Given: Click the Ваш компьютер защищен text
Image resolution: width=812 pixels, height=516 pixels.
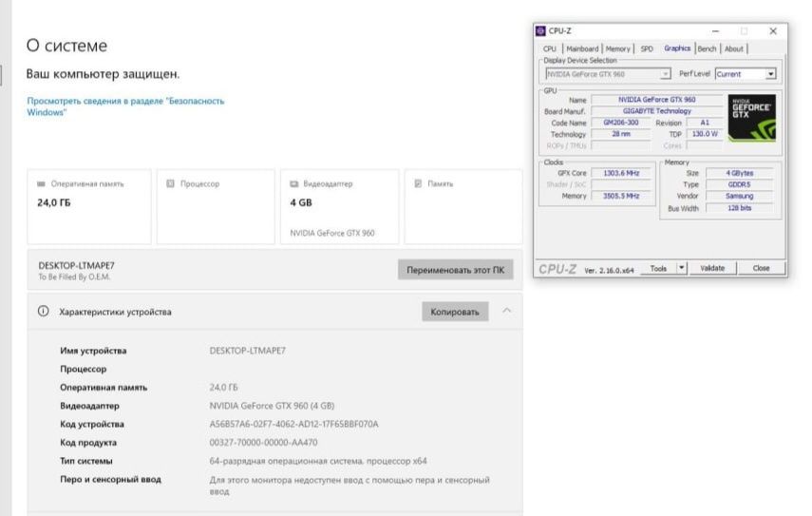Looking at the screenshot, I should click(x=103, y=74).
